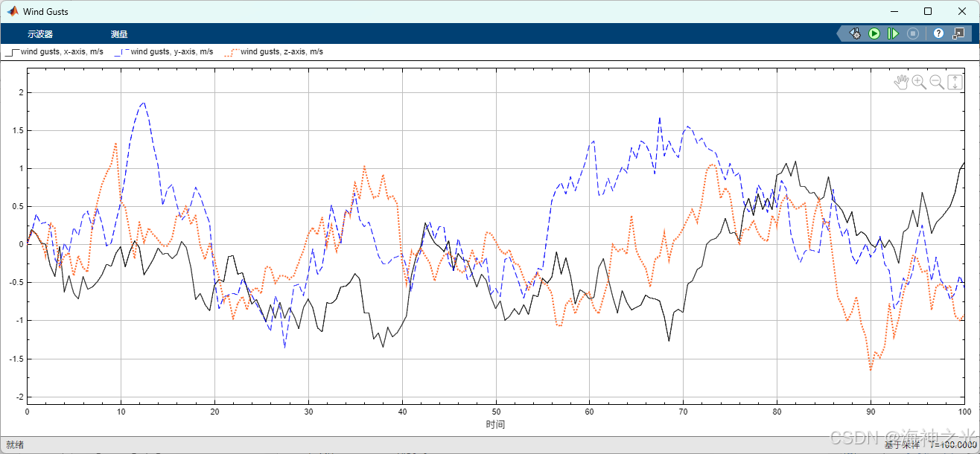The height and width of the screenshot is (454, 980).
Task: Stop the simulation
Action: (x=912, y=33)
